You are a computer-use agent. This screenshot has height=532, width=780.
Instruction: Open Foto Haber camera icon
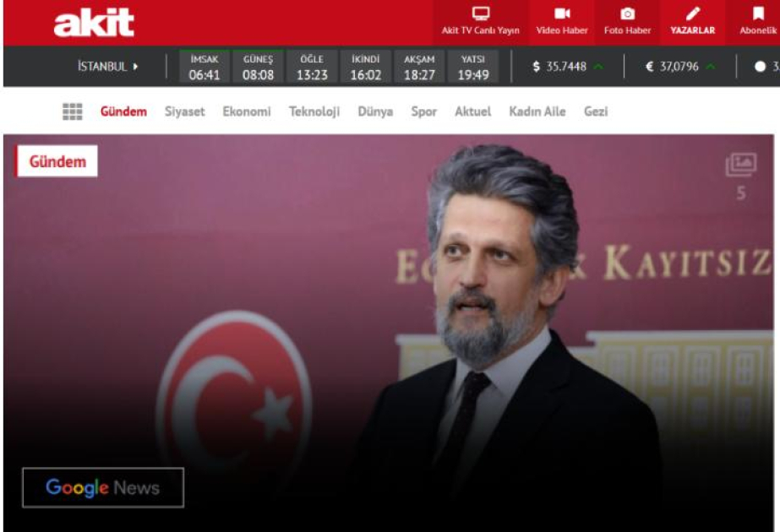[x=627, y=14]
